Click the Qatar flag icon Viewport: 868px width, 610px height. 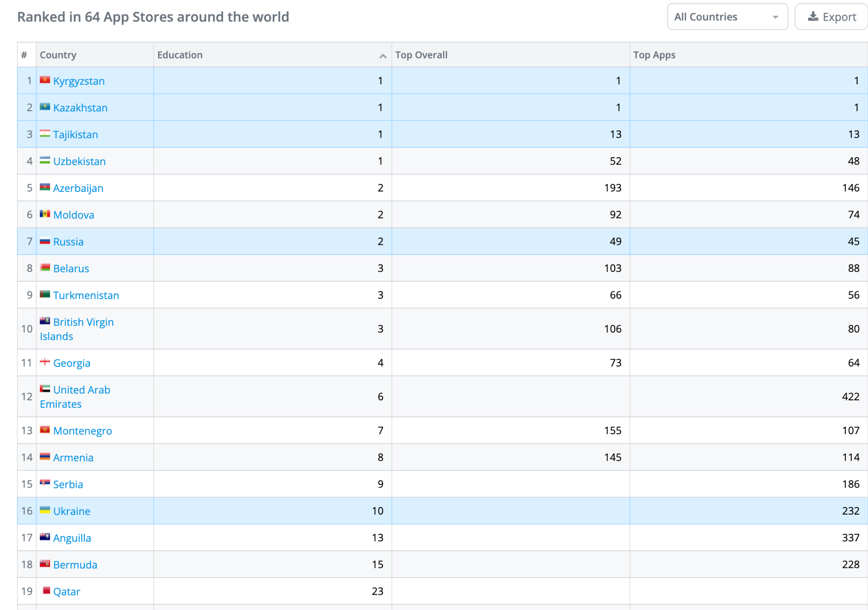click(46, 591)
